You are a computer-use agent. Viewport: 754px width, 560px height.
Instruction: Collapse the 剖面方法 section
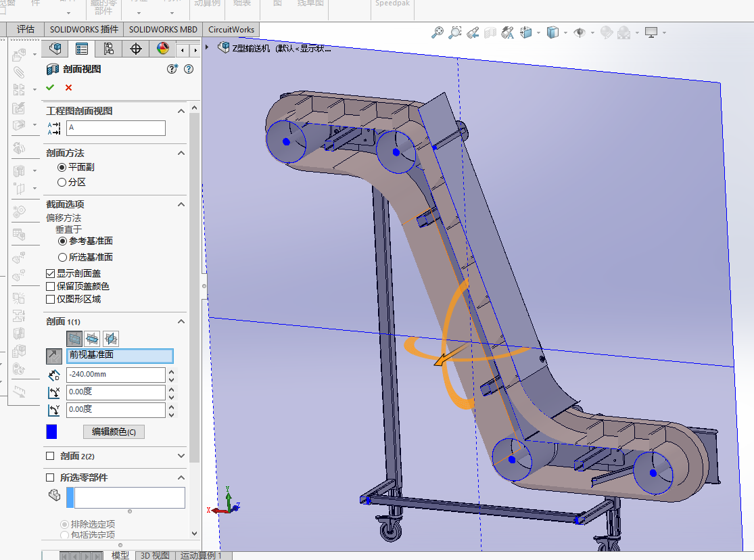[181, 154]
